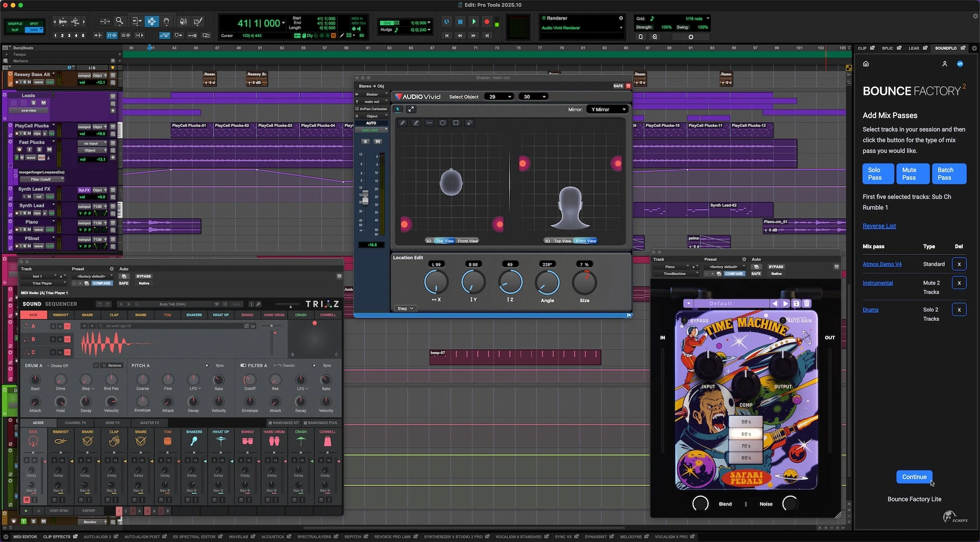Click the Scrubber speaker tool
This screenshot has height=542, width=980.
pos(183,22)
